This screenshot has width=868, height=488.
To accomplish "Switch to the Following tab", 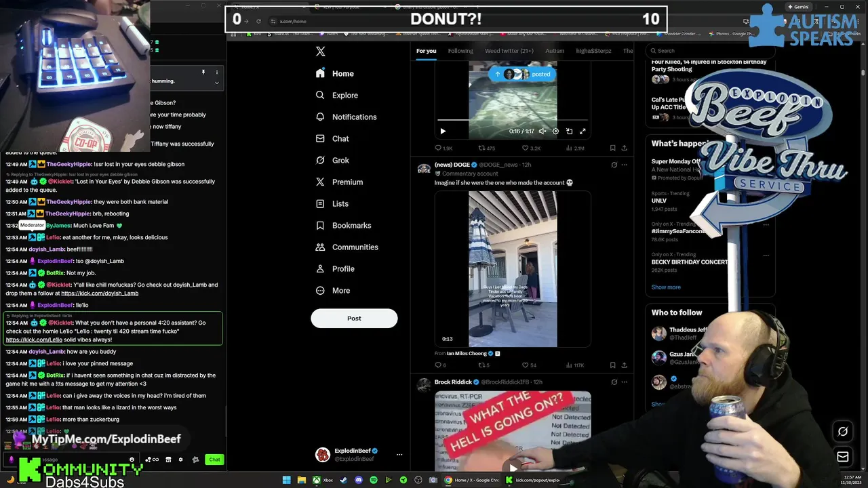I will [460, 51].
